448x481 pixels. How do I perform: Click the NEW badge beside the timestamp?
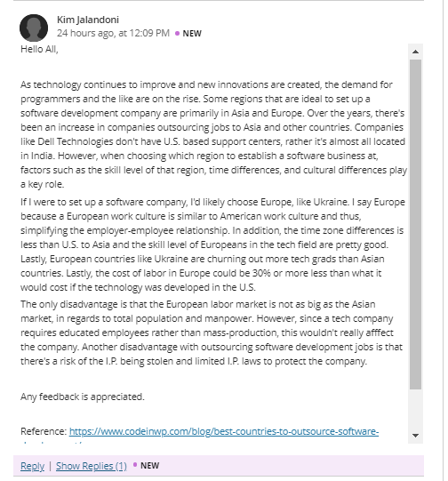click(x=192, y=34)
